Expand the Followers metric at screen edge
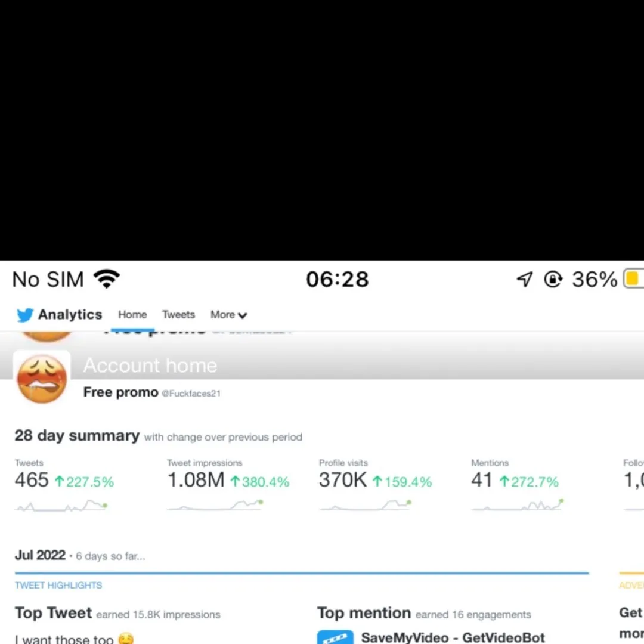This screenshot has height=644, width=644. 633,480
